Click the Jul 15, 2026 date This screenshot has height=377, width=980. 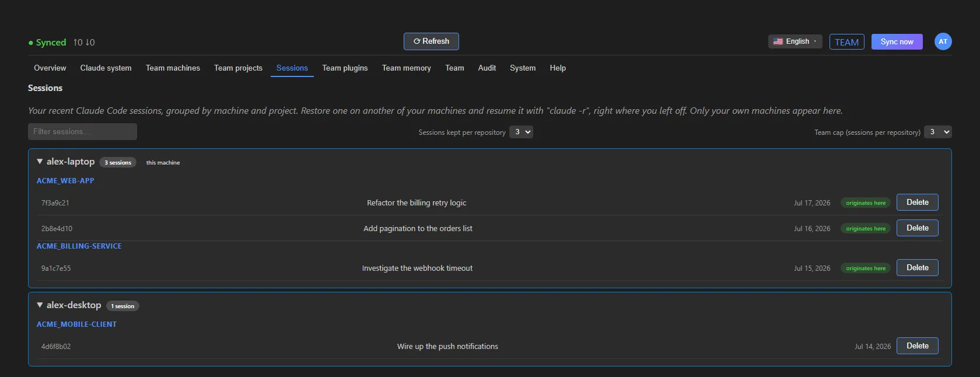pyautogui.click(x=812, y=268)
